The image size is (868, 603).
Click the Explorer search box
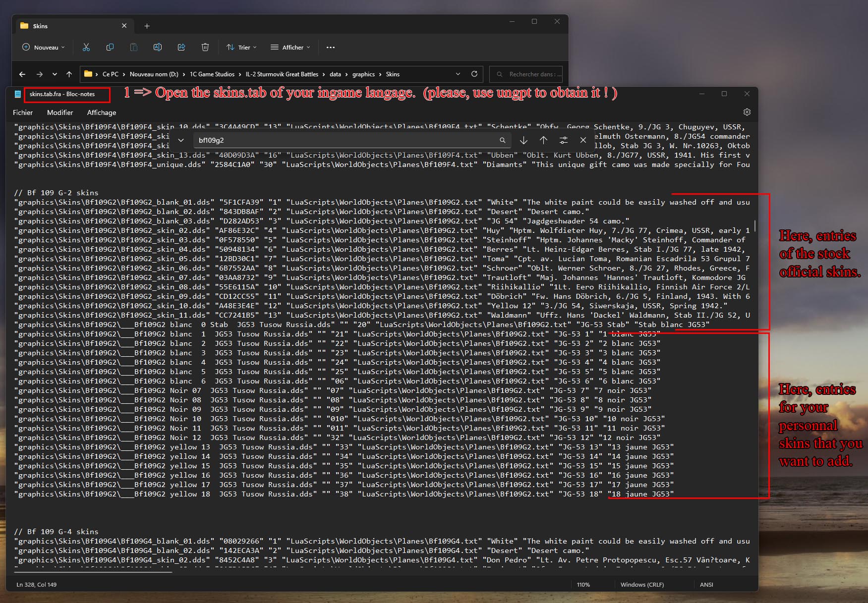pyautogui.click(x=526, y=74)
